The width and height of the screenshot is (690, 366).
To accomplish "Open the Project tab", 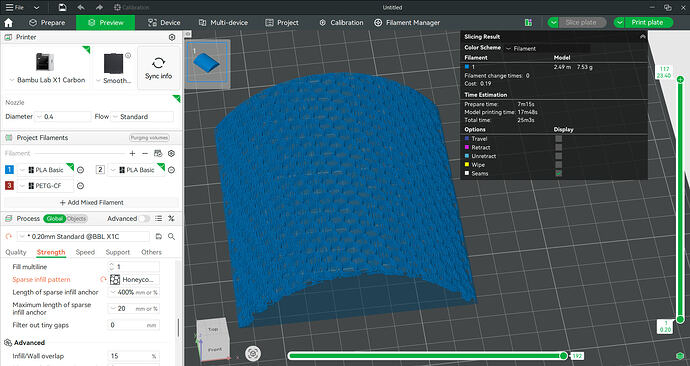I will click(282, 22).
